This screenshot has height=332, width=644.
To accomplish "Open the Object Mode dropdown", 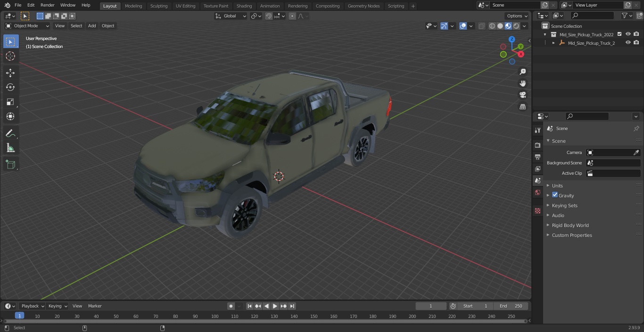I will (27, 26).
